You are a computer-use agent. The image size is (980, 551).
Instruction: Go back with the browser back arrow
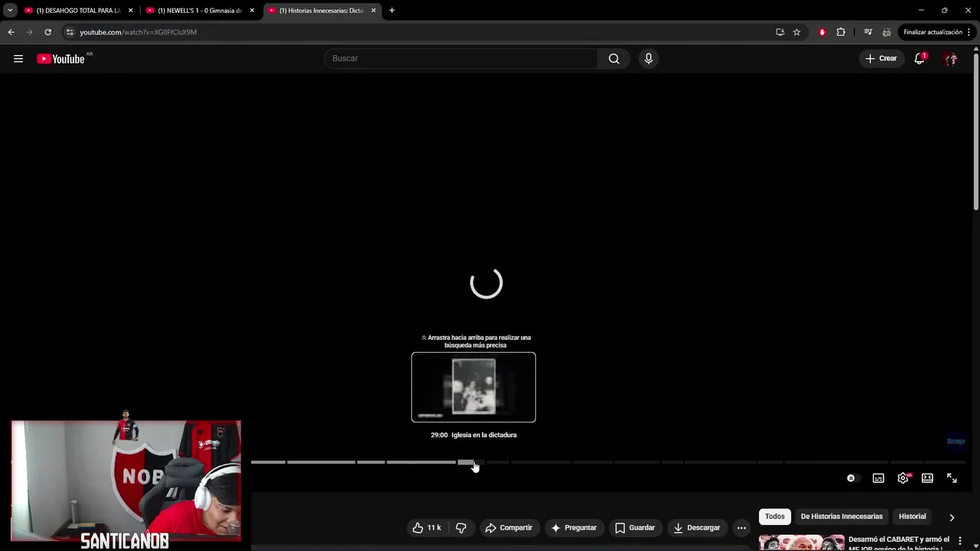(11, 32)
